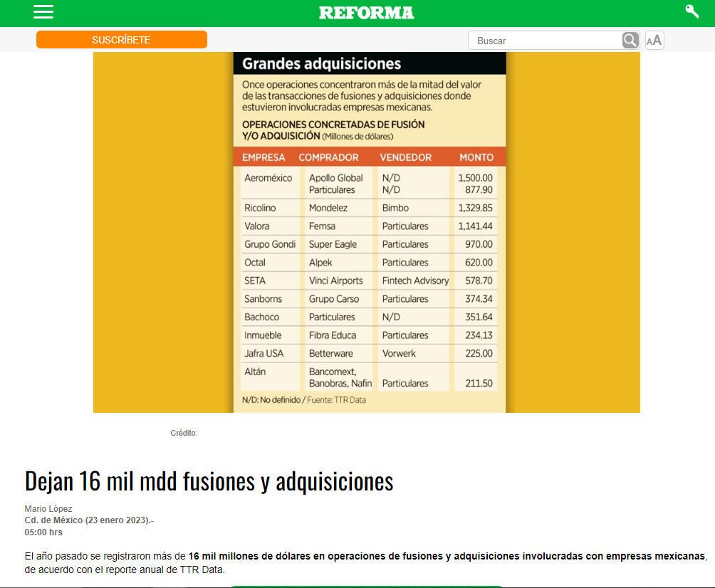
Task: Change text size with AA icon
Action: click(654, 41)
